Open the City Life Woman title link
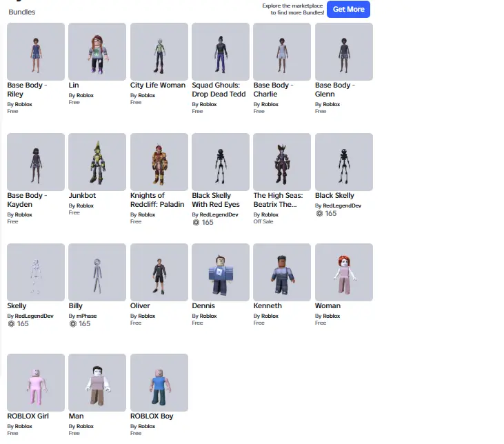The image size is (504, 444). 157,85
